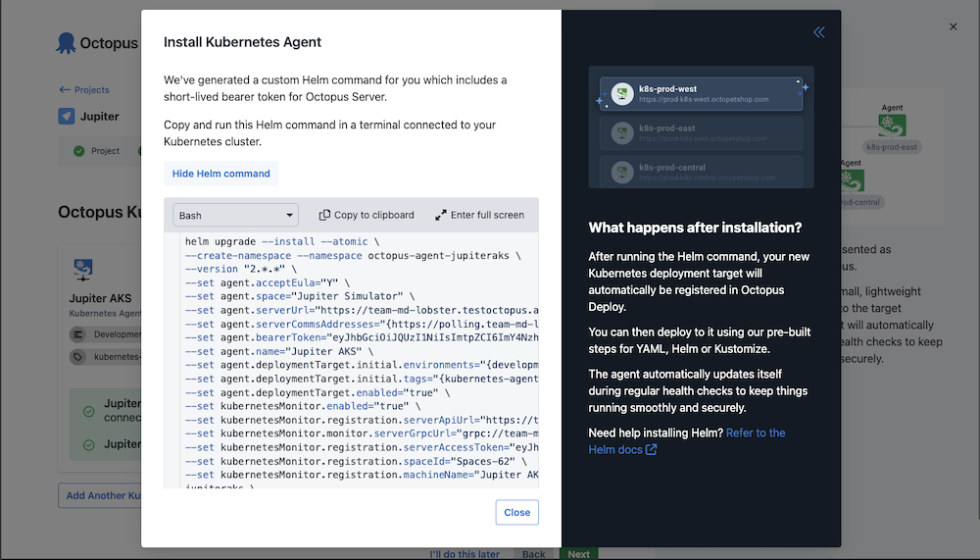Click the kubernetesMonitor.registration.spaceId code line
This screenshot has height=560, width=980.
357,461
